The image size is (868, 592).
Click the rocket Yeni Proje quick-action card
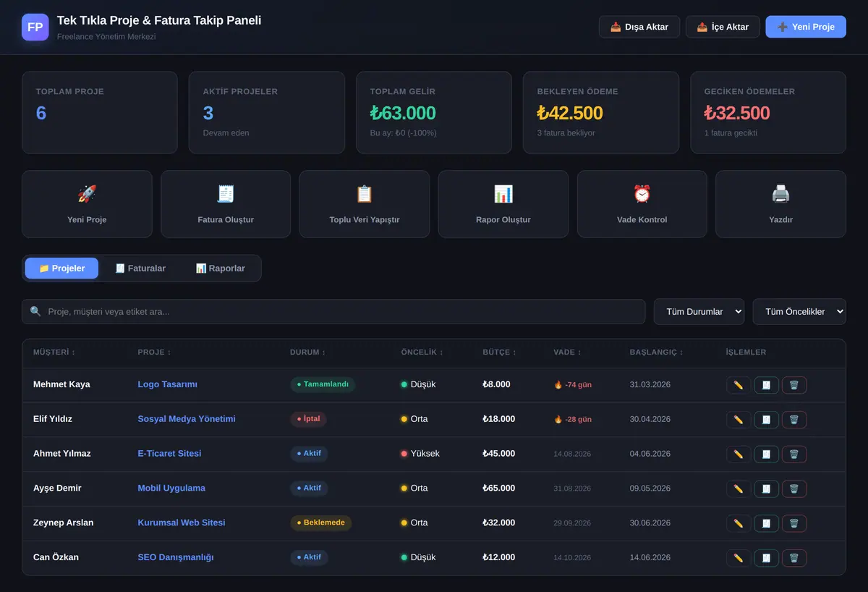point(87,204)
